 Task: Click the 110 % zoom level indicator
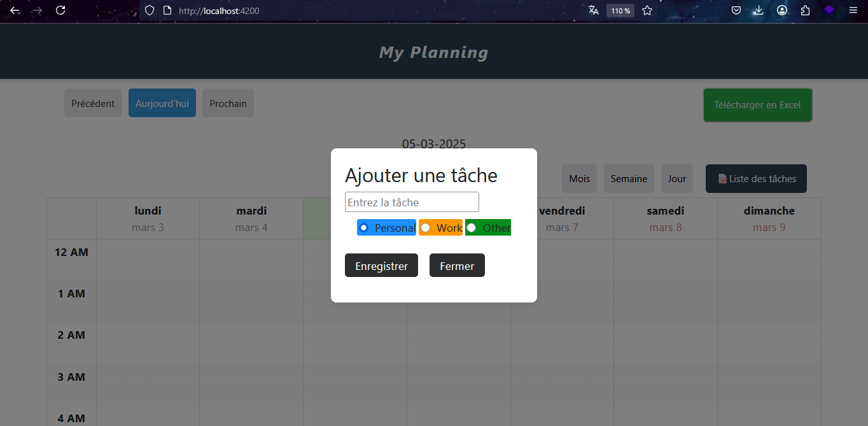point(620,10)
